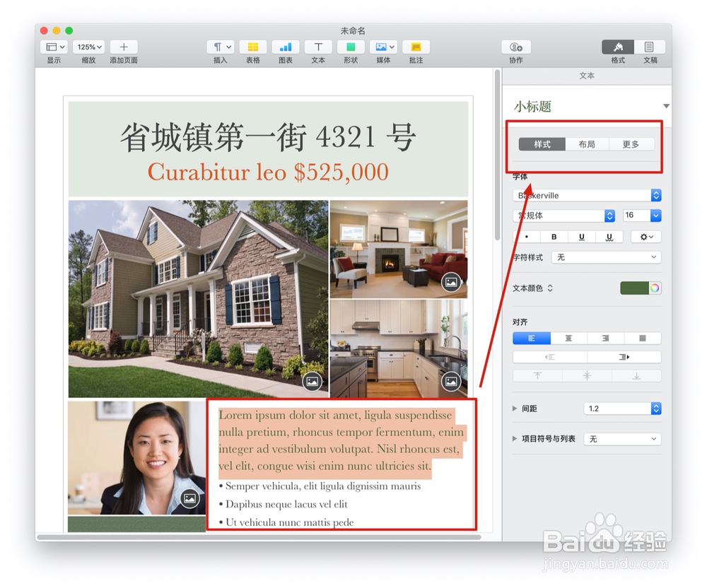Add a comment with the 批注 icon
The width and height of the screenshot is (707, 588).
pos(416,47)
